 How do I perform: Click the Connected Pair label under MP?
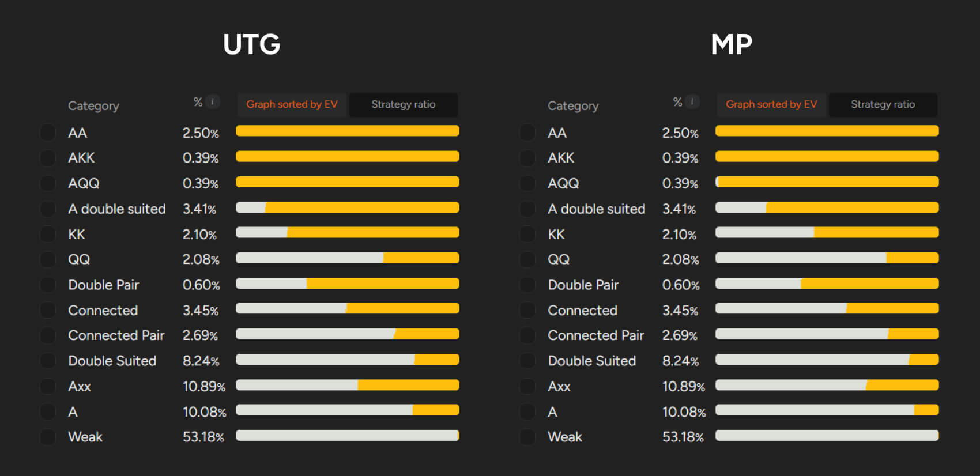(x=595, y=335)
